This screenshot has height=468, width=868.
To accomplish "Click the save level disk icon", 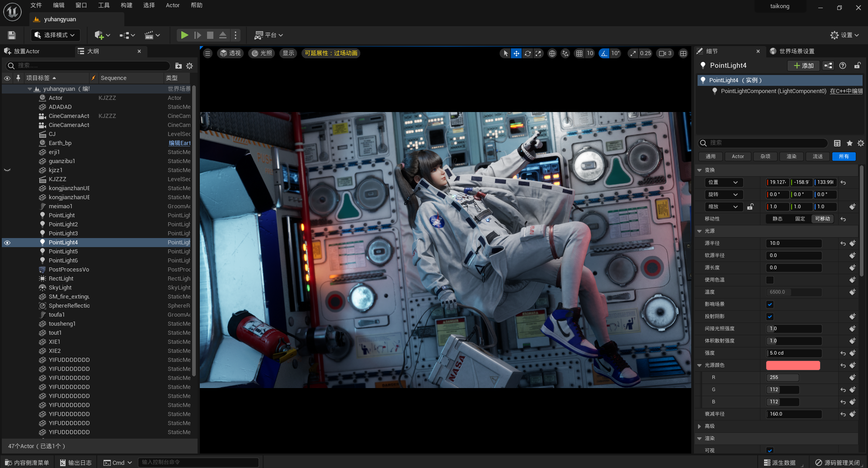I will pos(11,35).
